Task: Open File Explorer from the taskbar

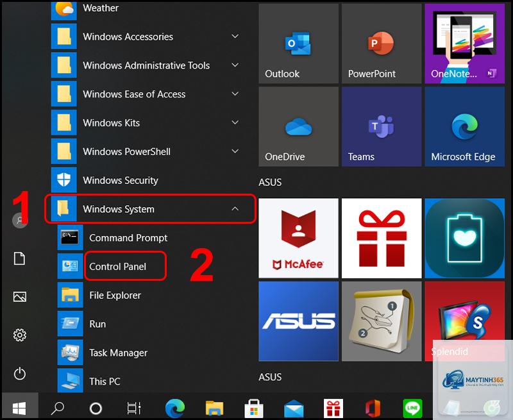Action: 214,408
